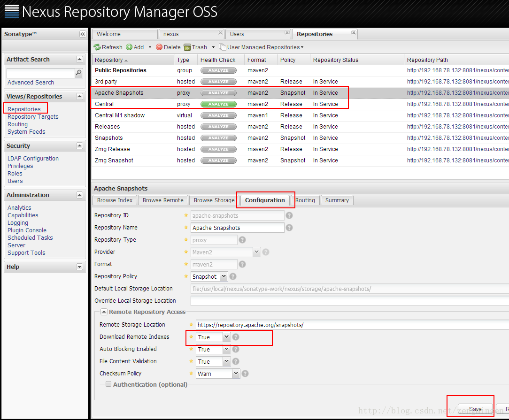Click Override Local Storage Location field
This screenshot has height=420, width=509.
coord(350,301)
